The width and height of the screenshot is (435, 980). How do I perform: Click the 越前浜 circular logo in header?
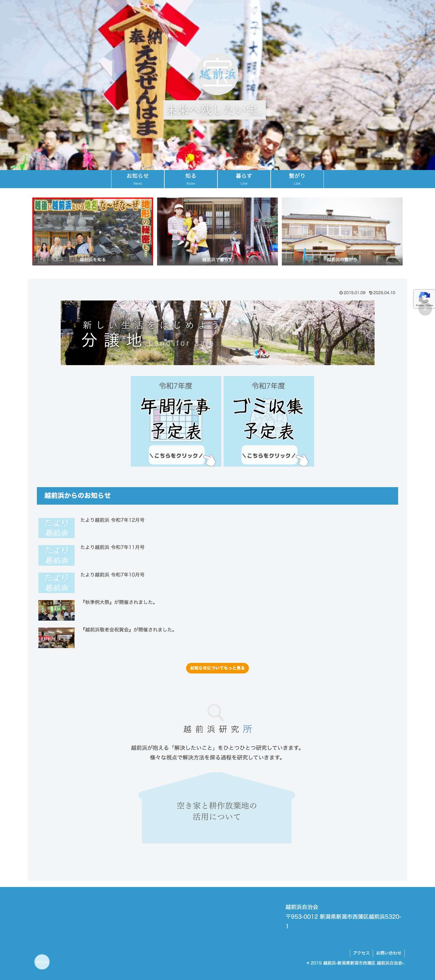pyautogui.click(x=217, y=74)
